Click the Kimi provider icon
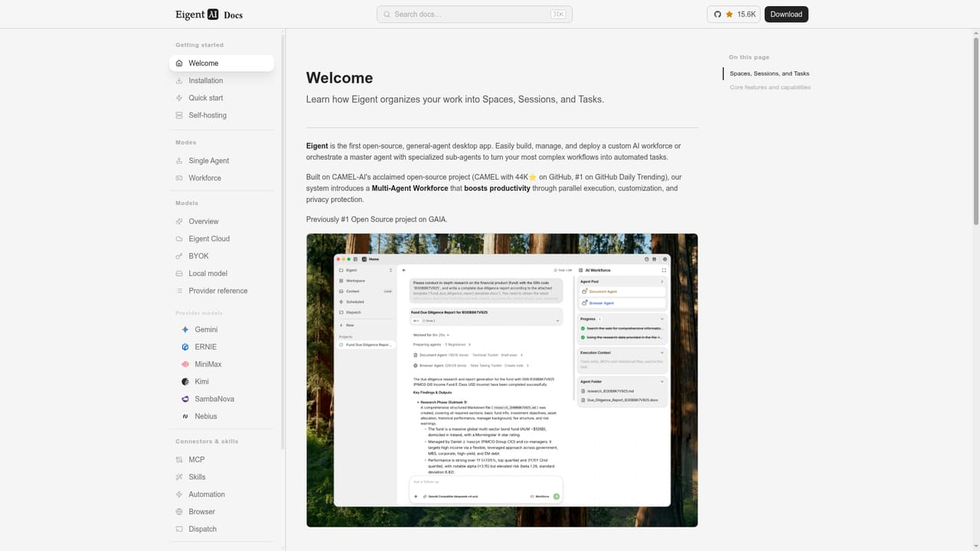This screenshot has width=980, height=551. click(185, 382)
